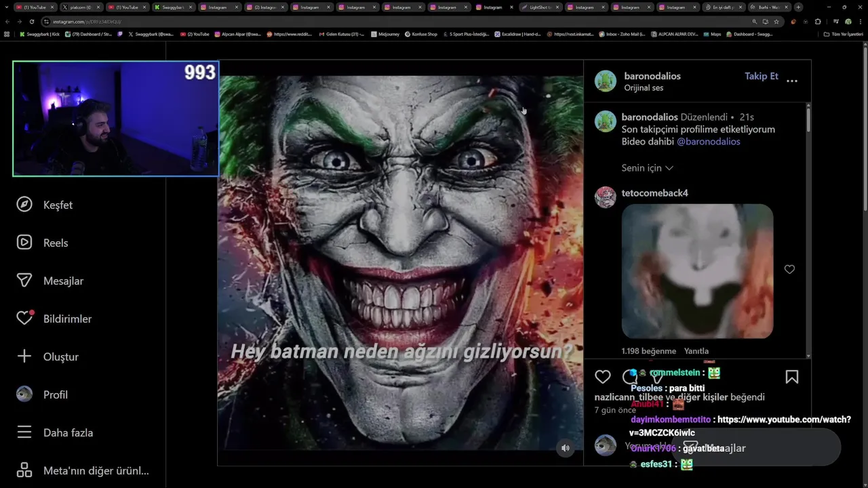
Task: Open Mesajlar paper plane icon
Action: click(24, 281)
